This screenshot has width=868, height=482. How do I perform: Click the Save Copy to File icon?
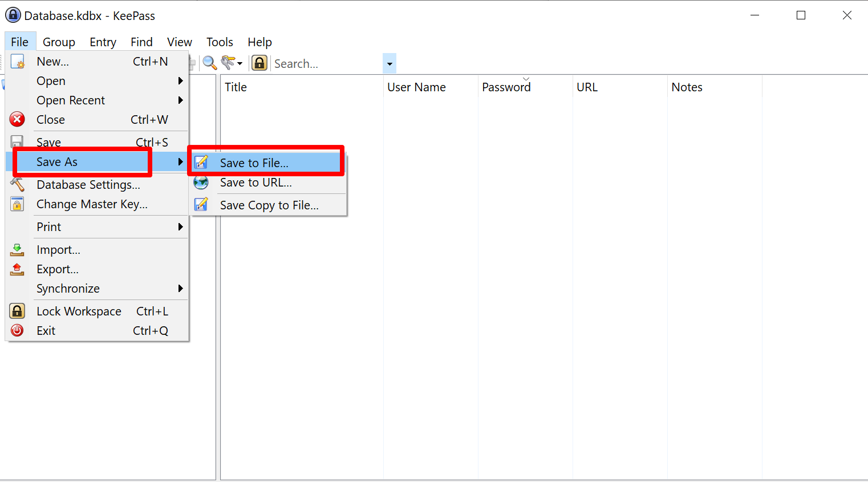201,204
